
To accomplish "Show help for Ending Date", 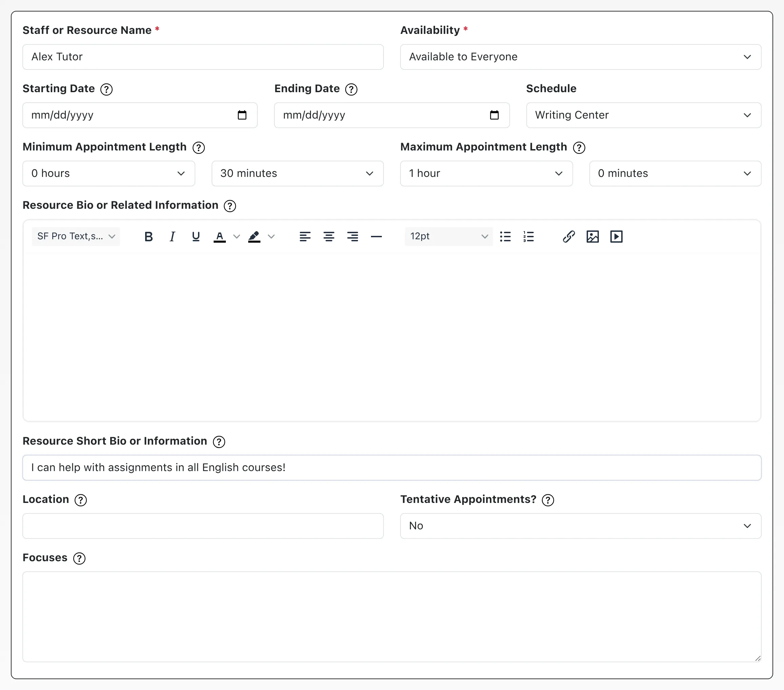I will 351,89.
